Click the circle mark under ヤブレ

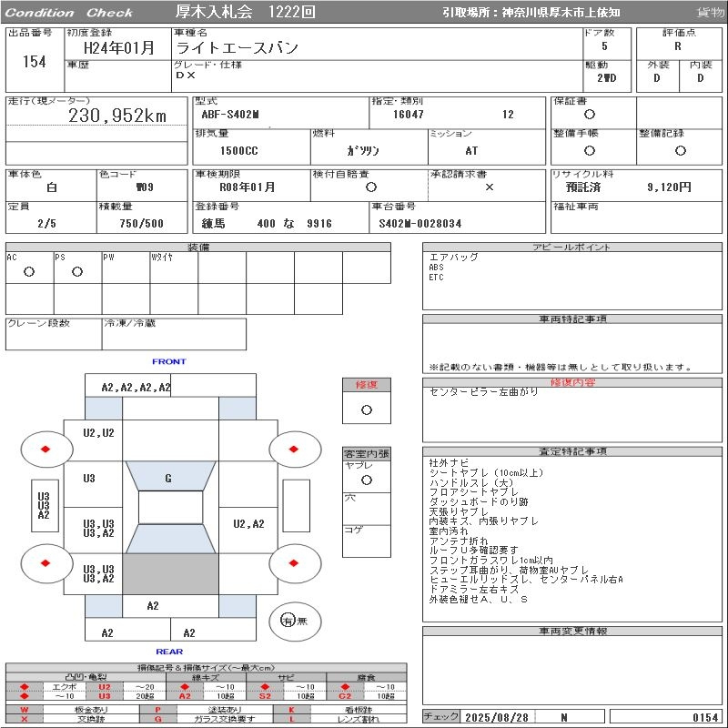pyautogui.click(x=367, y=480)
